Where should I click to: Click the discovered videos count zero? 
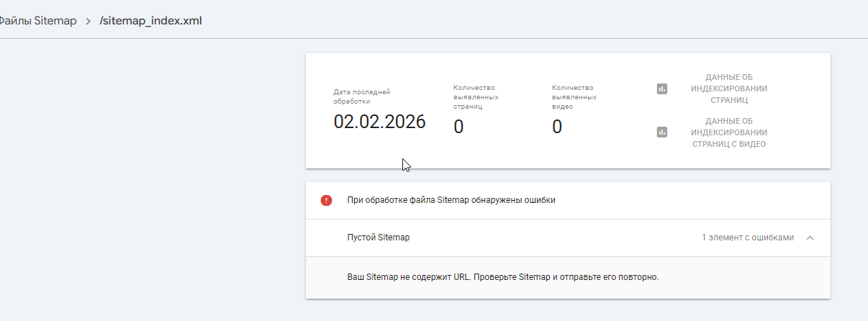click(x=557, y=127)
